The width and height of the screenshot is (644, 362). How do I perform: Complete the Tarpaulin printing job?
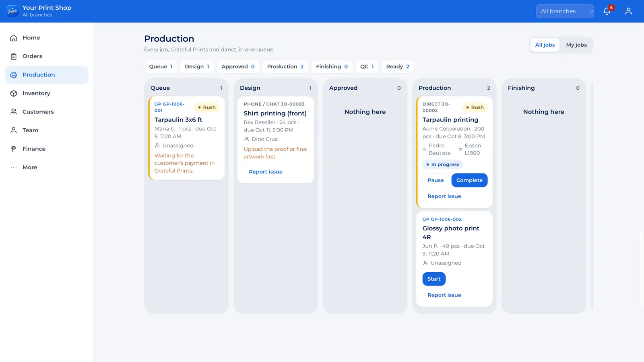469,180
